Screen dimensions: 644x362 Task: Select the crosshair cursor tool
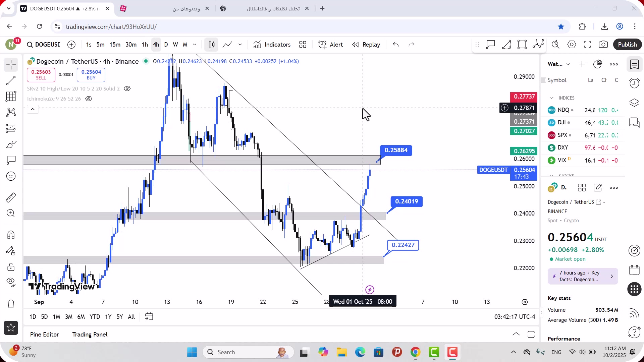pyautogui.click(x=11, y=65)
